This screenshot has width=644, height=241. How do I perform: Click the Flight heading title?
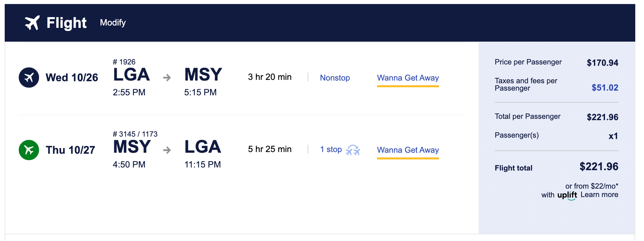(x=67, y=23)
